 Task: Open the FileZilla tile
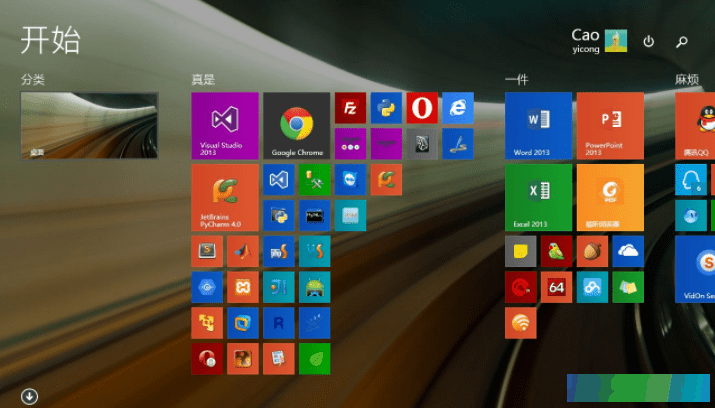tap(350, 108)
